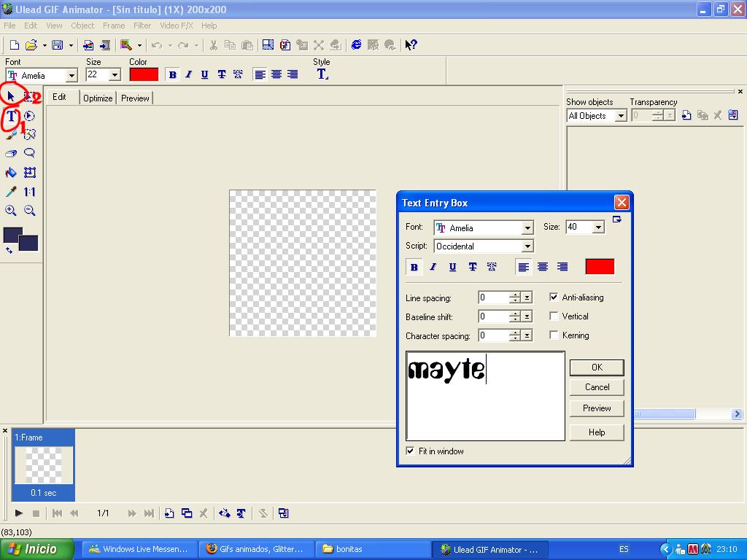Click the Style T icon in attribute bar
The width and height of the screenshot is (747, 560).
[322, 74]
